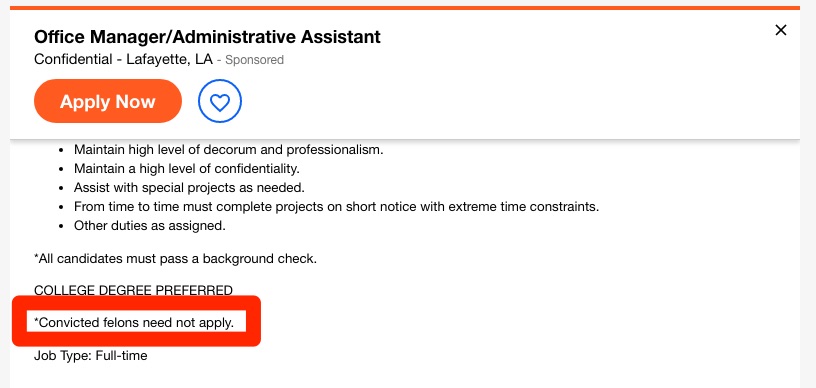Screen dimensions: 816x388
Task: Select the Other duties as assigned bullet
Action: click(x=149, y=226)
